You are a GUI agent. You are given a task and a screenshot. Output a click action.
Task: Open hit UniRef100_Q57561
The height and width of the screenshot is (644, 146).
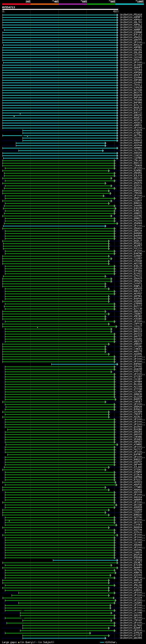coord(131,570)
